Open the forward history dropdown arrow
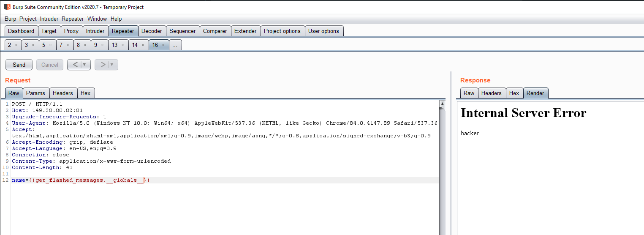The width and height of the screenshot is (644, 235). click(x=112, y=65)
